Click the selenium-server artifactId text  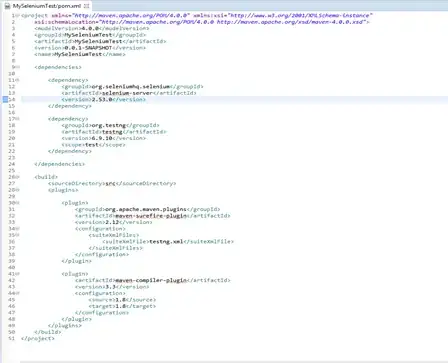click(x=127, y=93)
